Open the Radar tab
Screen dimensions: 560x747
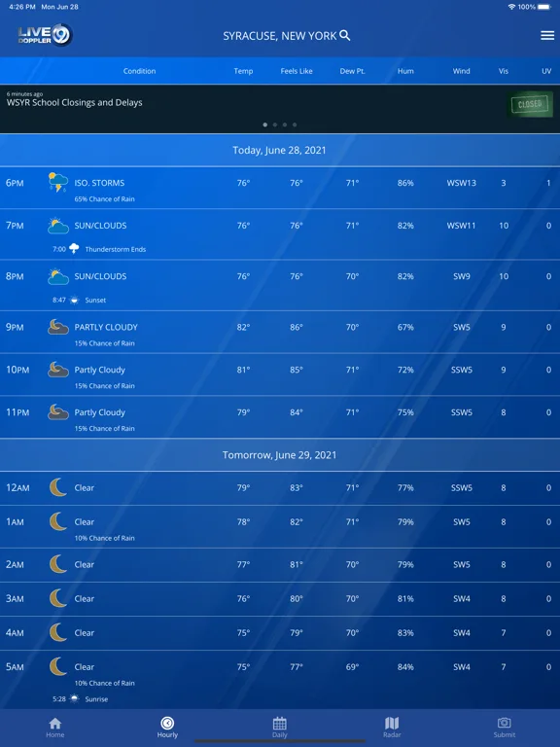click(x=392, y=727)
